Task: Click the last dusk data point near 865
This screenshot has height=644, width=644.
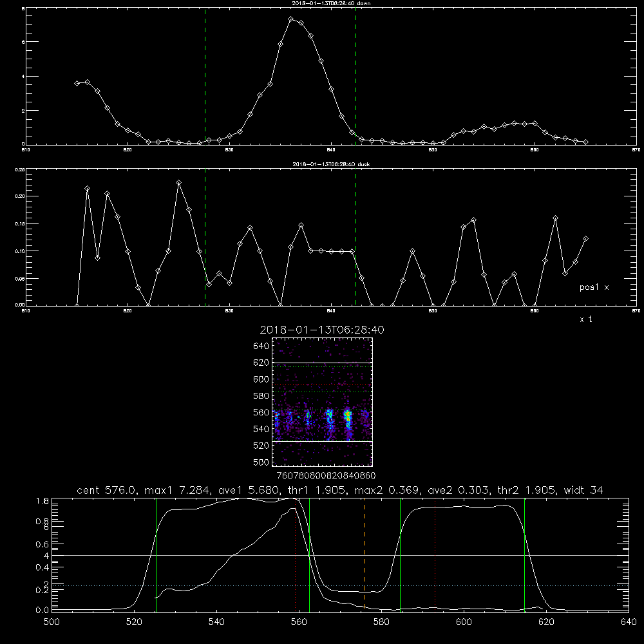Action: (585, 239)
